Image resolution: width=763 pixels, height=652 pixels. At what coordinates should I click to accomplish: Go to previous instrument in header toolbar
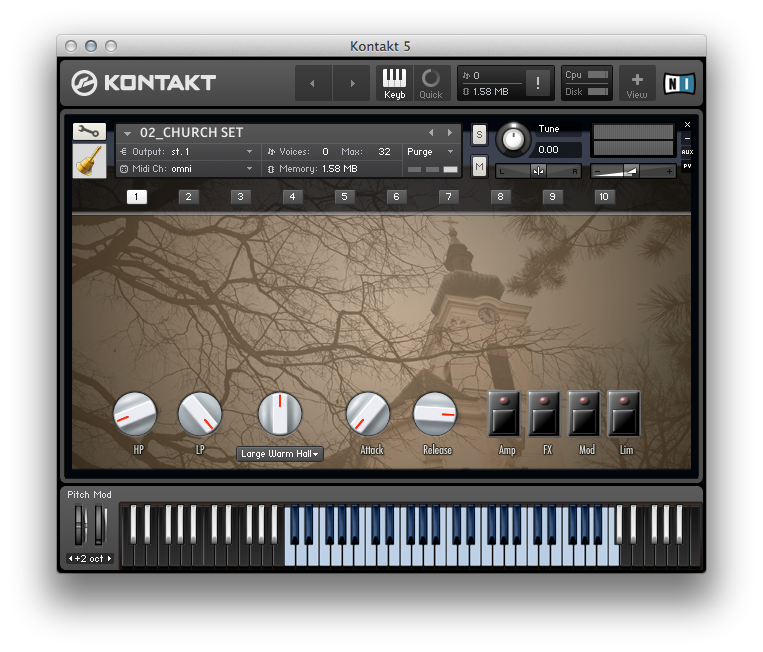pyautogui.click(x=312, y=83)
